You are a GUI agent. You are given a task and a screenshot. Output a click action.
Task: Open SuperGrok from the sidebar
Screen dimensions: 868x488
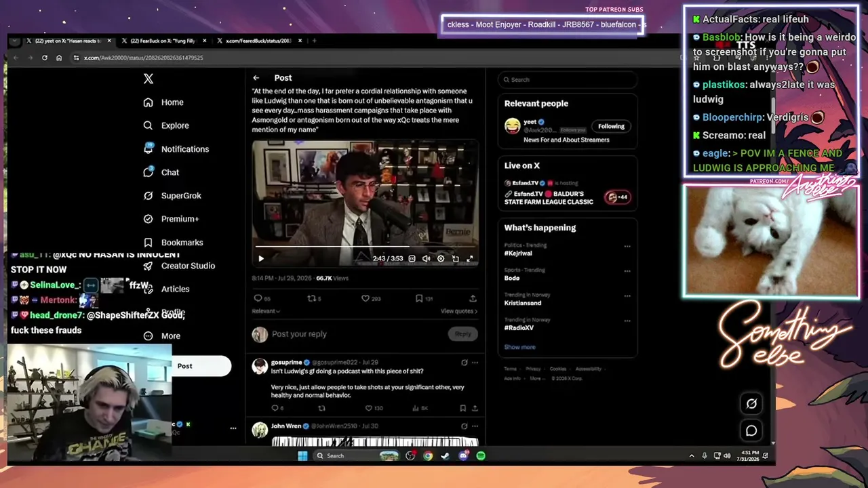[x=172, y=195]
